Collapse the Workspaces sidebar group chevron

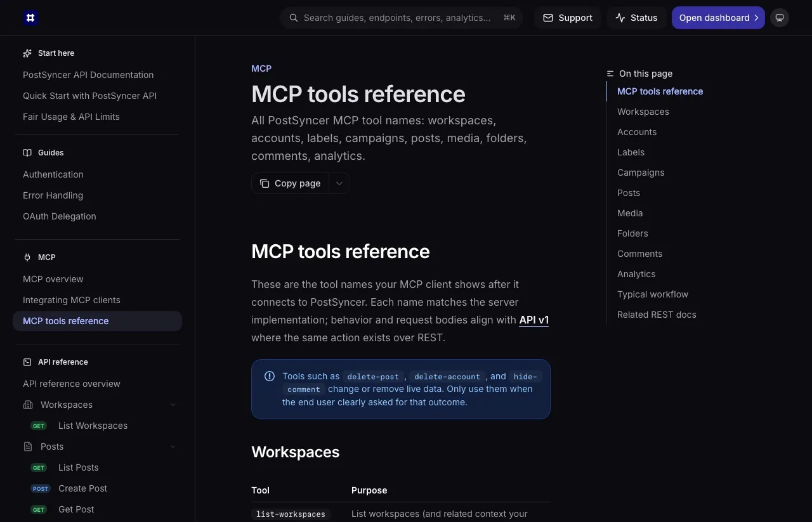(x=173, y=405)
